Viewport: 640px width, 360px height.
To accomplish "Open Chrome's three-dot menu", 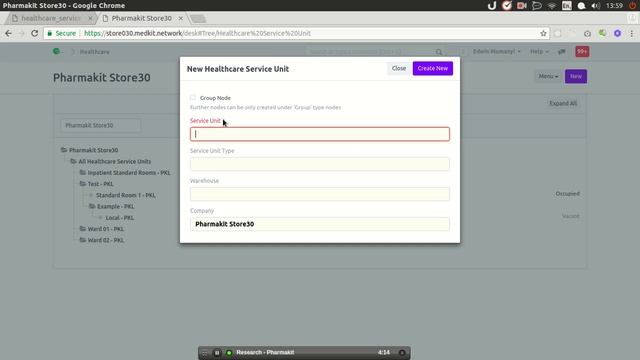I will 632,33.
